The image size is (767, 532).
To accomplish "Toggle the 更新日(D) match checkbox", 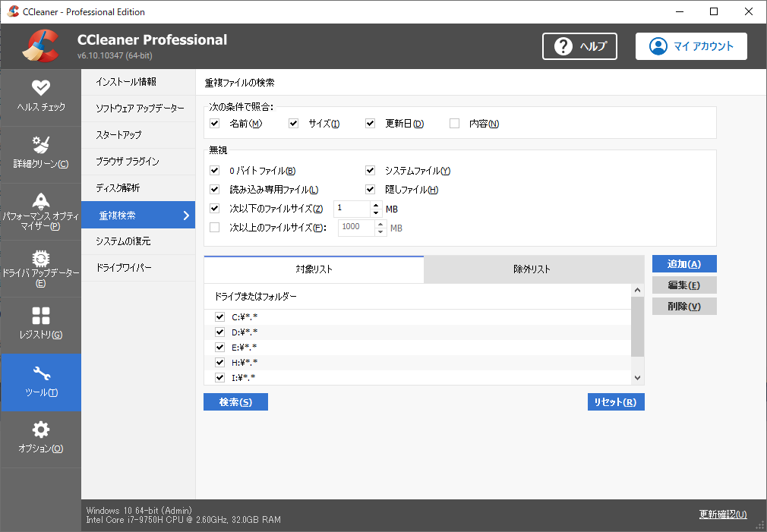I will [370, 123].
